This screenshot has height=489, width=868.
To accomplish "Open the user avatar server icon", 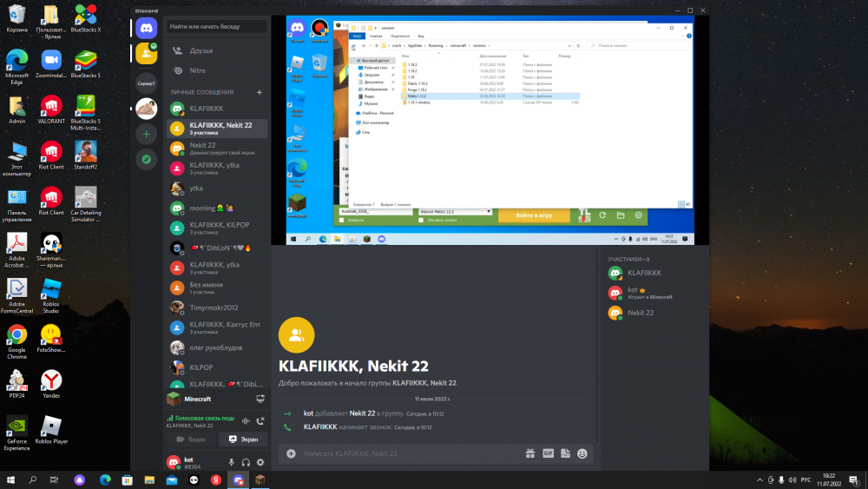I will (x=146, y=109).
